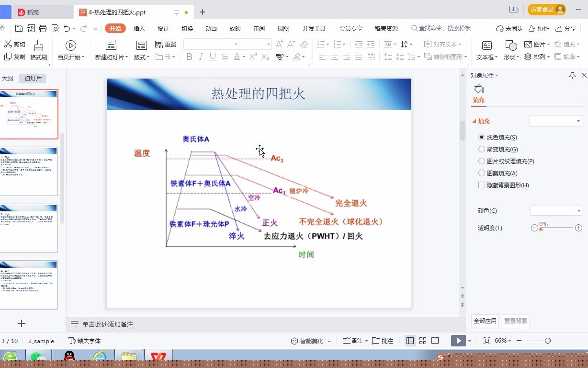588x368 pixels.
Task: Click the Save icon in quick access toolbar
Action: pos(19,28)
